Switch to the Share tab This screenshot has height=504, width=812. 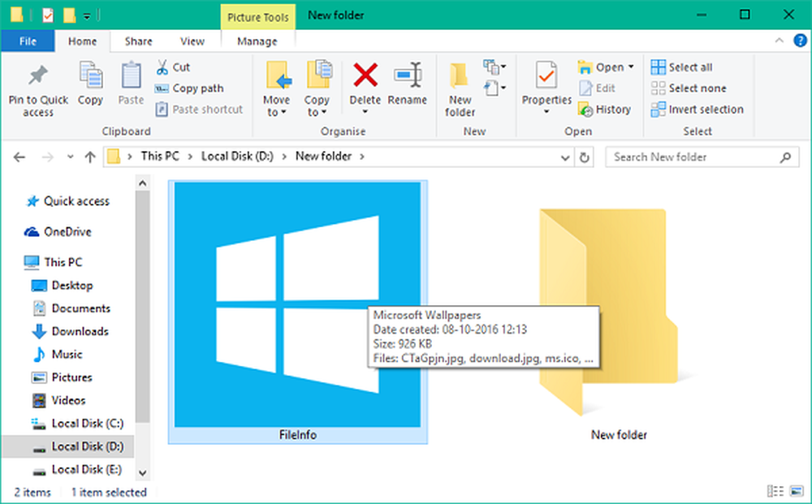pos(138,41)
